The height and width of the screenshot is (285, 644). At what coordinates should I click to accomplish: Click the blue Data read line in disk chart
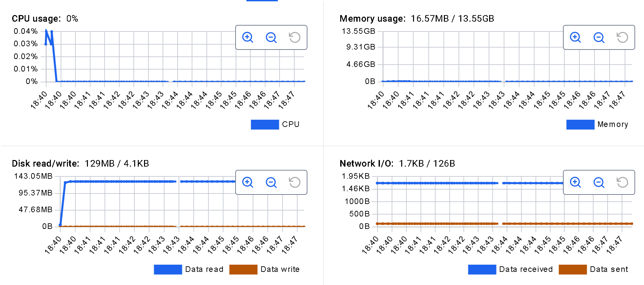pyautogui.click(x=131, y=181)
